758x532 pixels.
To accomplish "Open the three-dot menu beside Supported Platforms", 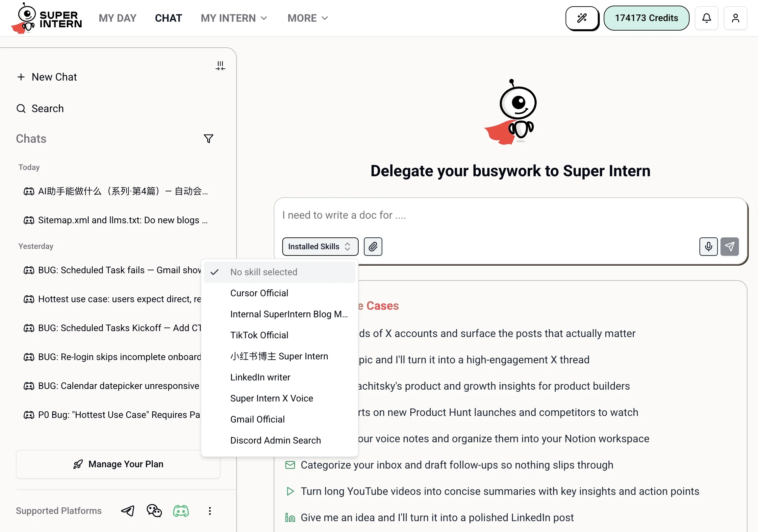I will (x=210, y=511).
